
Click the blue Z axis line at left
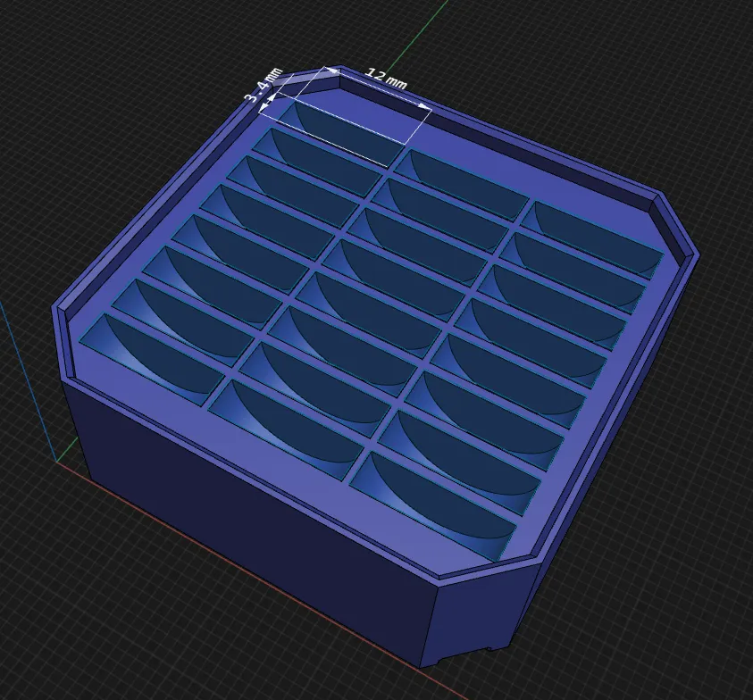pyautogui.click(x=29, y=381)
